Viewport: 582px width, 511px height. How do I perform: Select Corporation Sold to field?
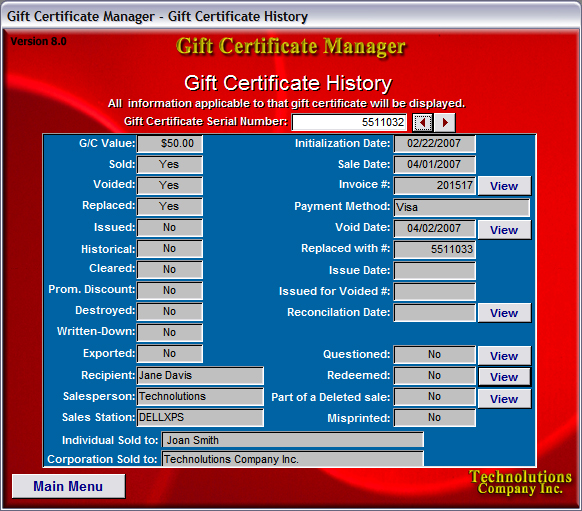click(x=292, y=459)
